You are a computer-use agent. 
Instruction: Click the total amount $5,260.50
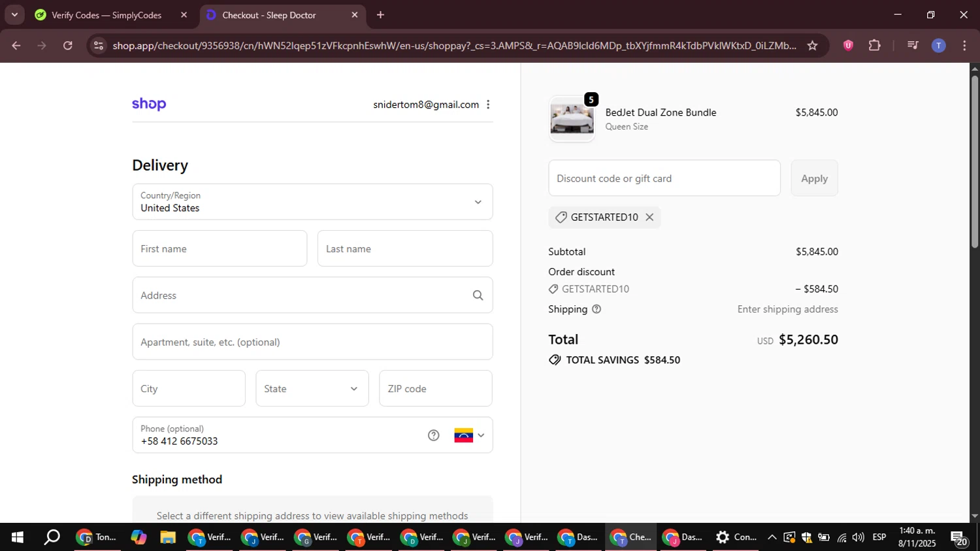click(808, 340)
